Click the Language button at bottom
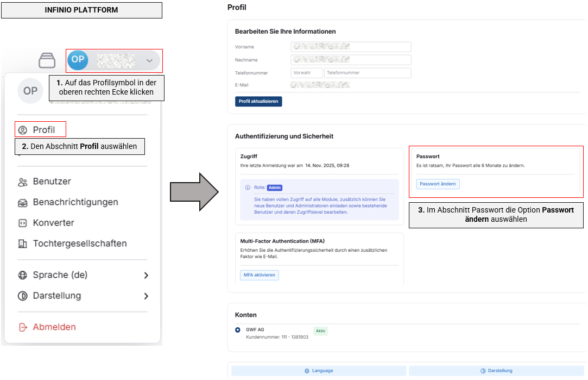Viewport: 588px width, 380px height. tap(319, 371)
